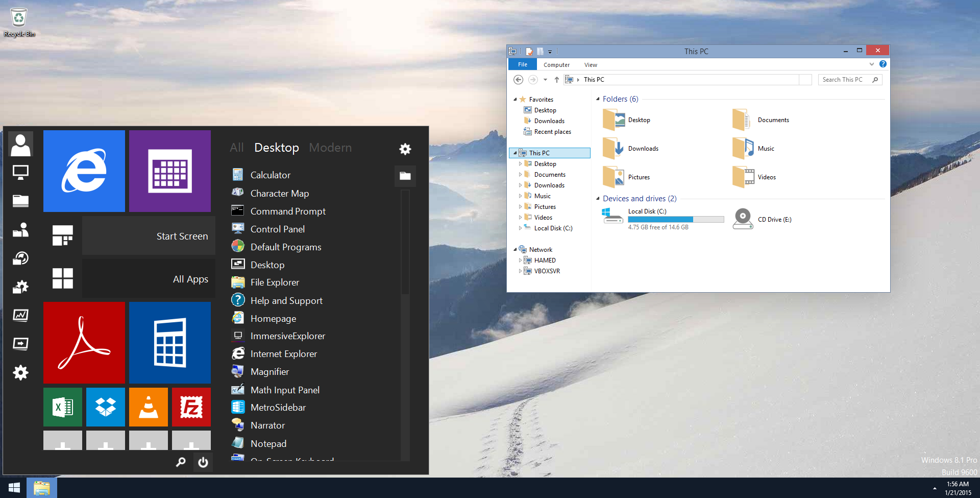Expand the Local Disk (C:) tree node
The image size is (980, 498).
(x=520, y=228)
